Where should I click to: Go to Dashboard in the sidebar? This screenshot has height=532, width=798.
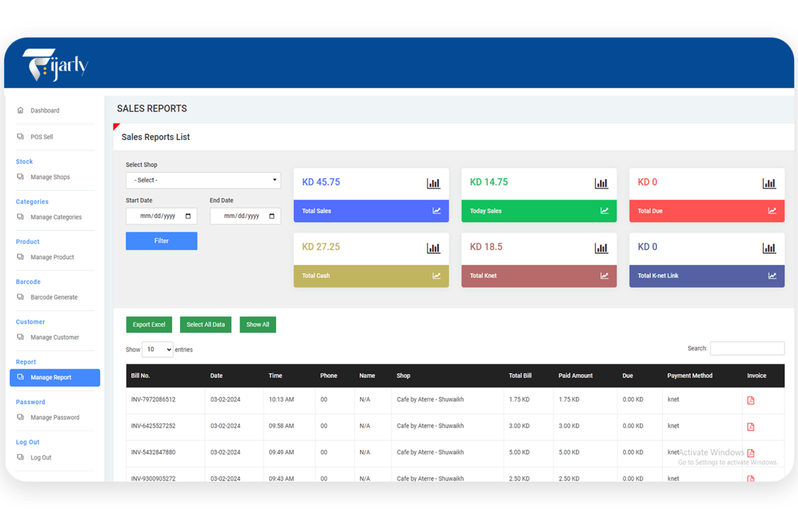(x=45, y=111)
